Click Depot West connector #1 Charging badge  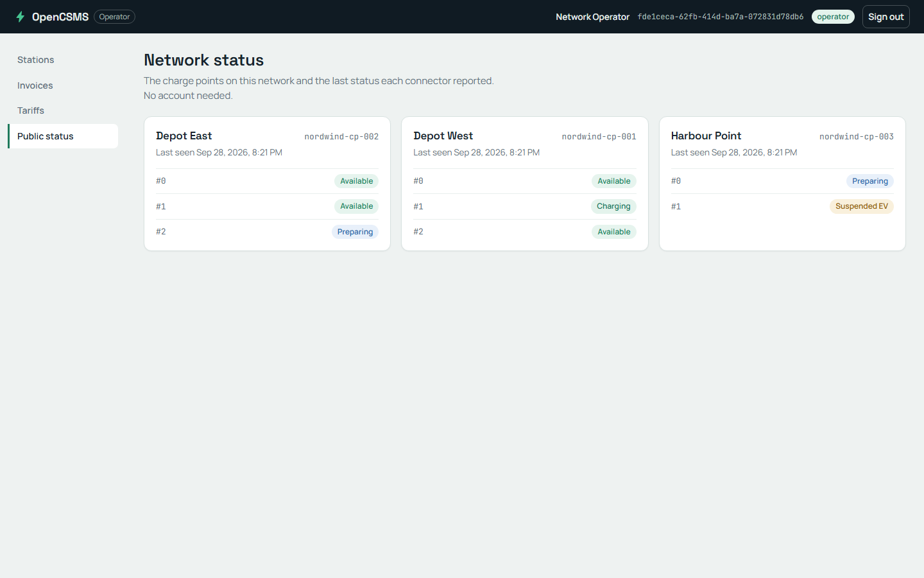[613, 206]
